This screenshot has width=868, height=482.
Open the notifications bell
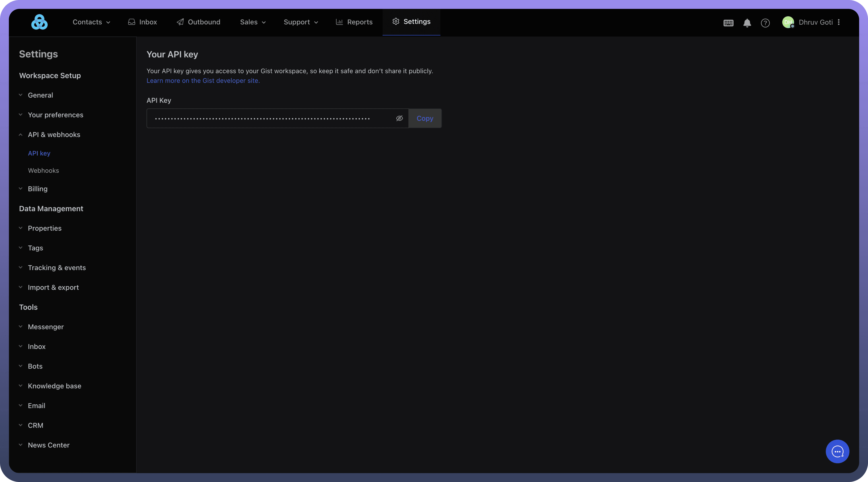click(x=747, y=23)
